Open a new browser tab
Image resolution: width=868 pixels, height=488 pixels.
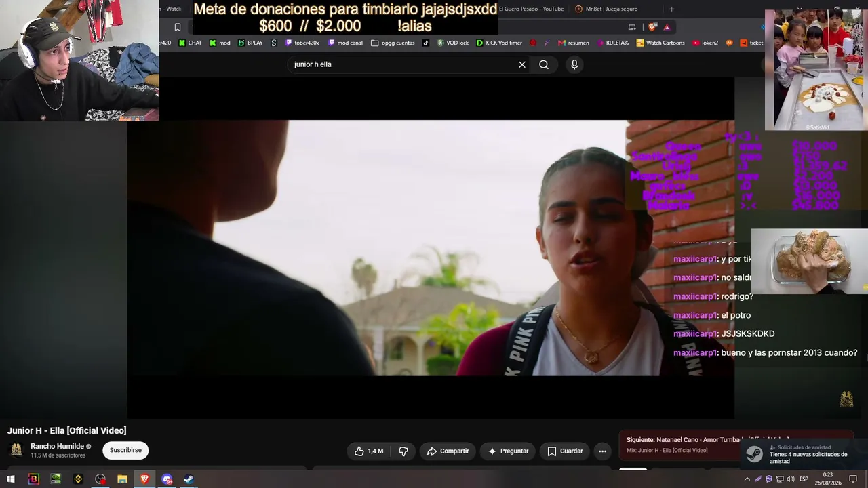pos(671,9)
